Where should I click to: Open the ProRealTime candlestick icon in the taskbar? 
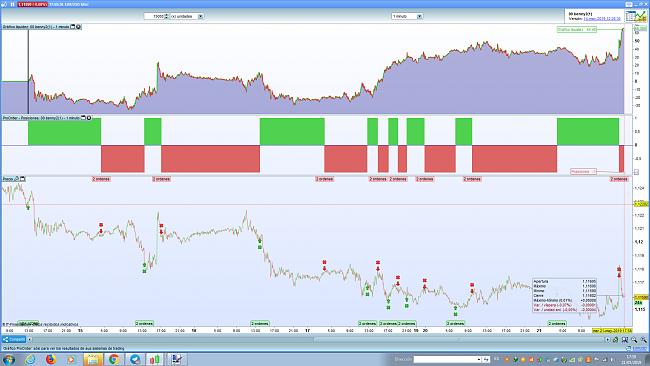pos(156,359)
